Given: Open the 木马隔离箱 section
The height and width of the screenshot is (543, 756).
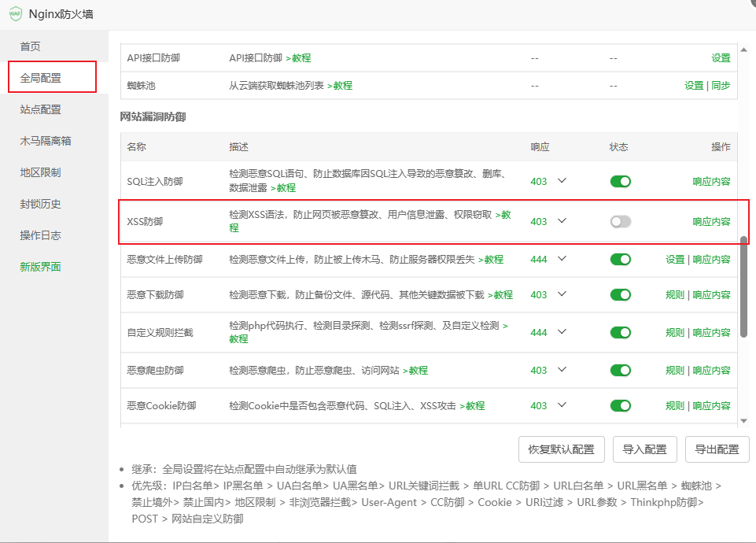Looking at the screenshot, I should (45, 142).
